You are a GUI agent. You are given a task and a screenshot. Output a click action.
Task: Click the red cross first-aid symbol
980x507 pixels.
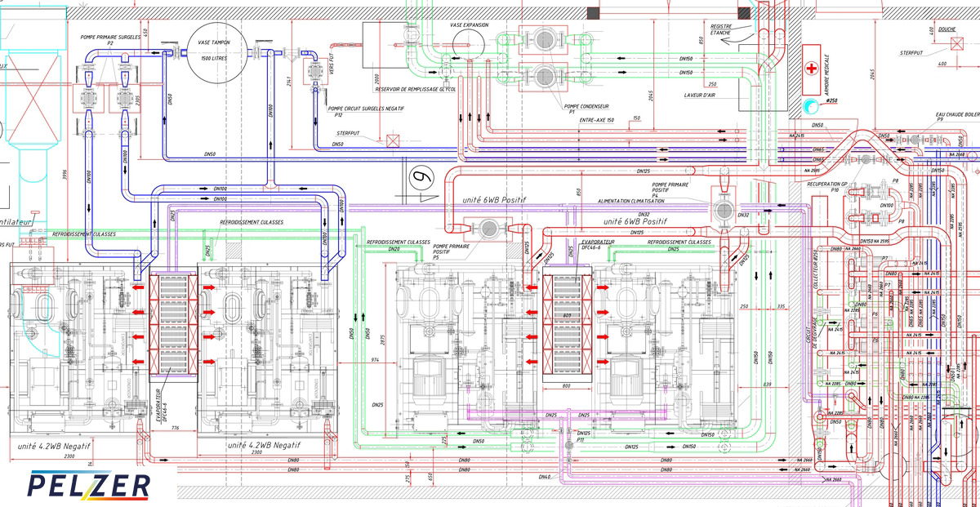coord(811,68)
